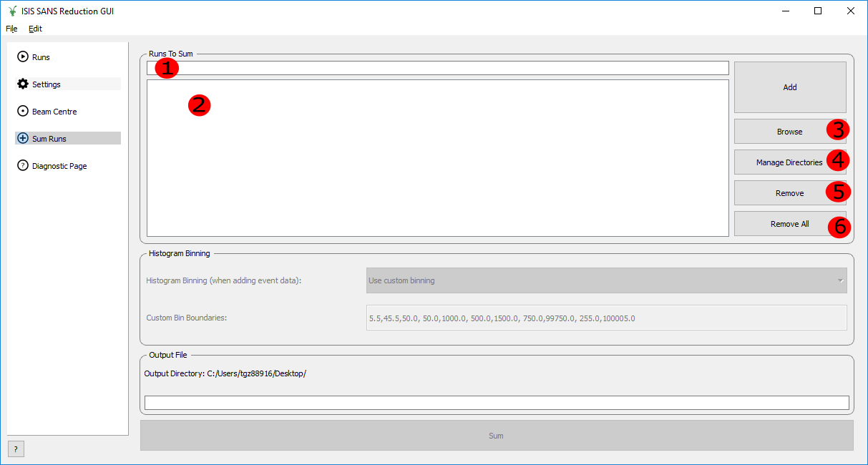The width and height of the screenshot is (868, 465).
Task: Expand the Histogram Binning dropdown
Action: tap(606, 280)
